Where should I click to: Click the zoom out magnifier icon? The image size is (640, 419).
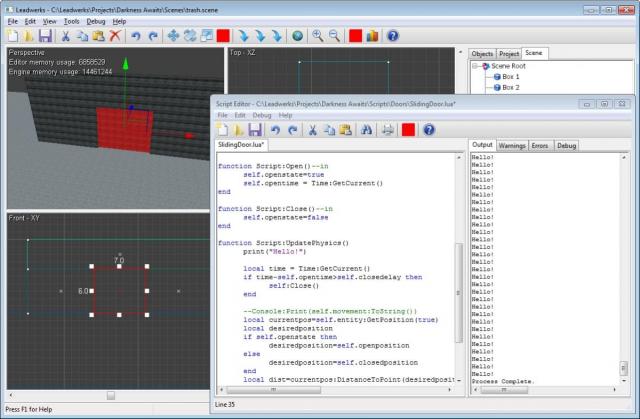333,35
